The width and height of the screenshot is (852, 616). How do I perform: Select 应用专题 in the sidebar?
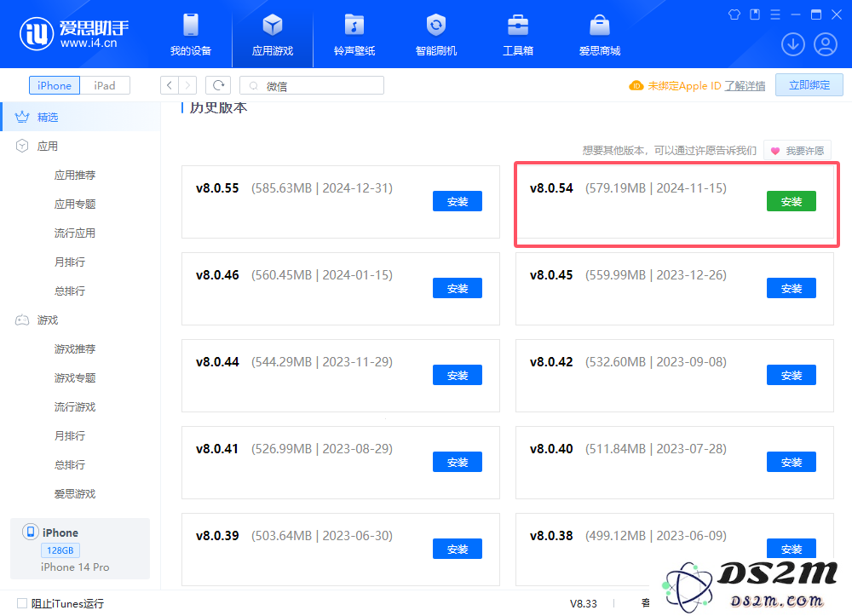pyautogui.click(x=75, y=204)
